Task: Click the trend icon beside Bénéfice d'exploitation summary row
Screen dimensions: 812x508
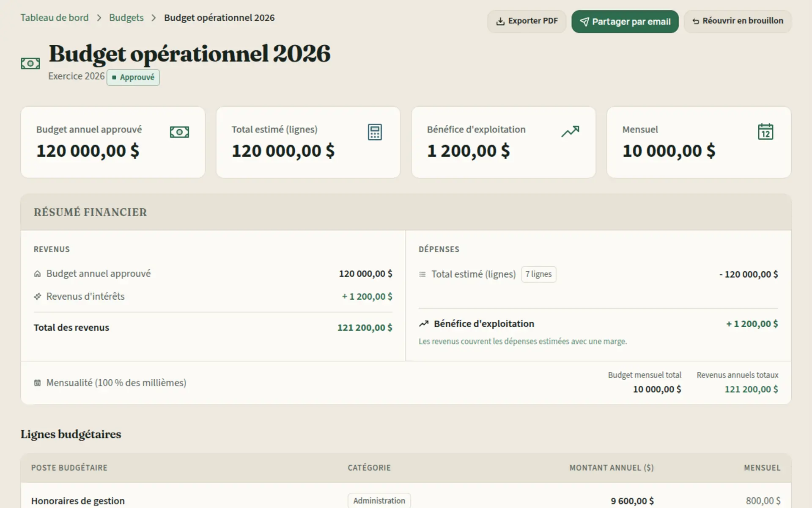Action: pyautogui.click(x=424, y=324)
